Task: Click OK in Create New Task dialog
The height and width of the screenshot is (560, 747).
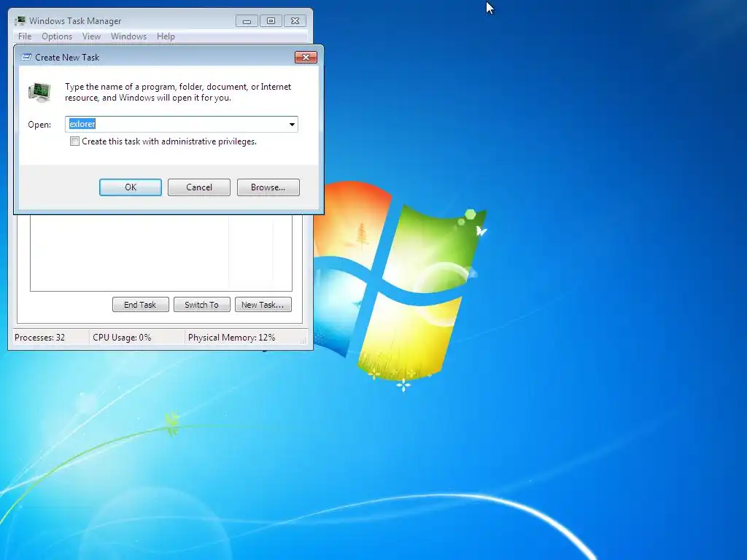Action: 131,187
